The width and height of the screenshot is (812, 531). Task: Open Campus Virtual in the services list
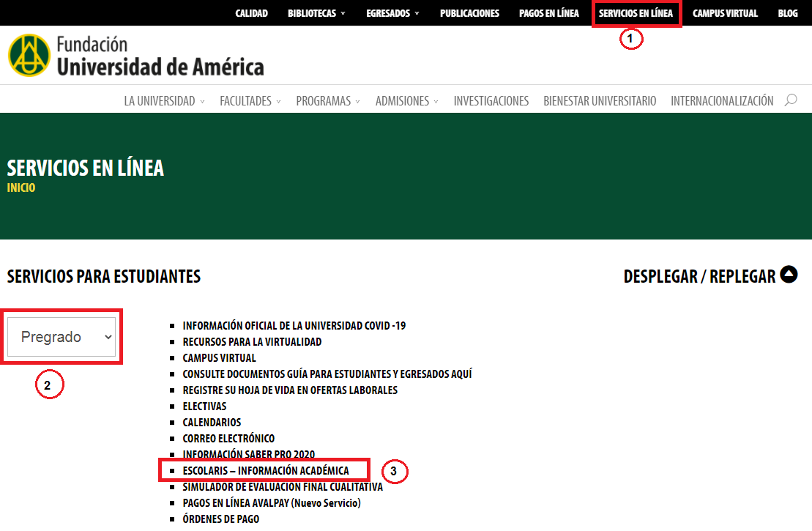pyautogui.click(x=220, y=358)
